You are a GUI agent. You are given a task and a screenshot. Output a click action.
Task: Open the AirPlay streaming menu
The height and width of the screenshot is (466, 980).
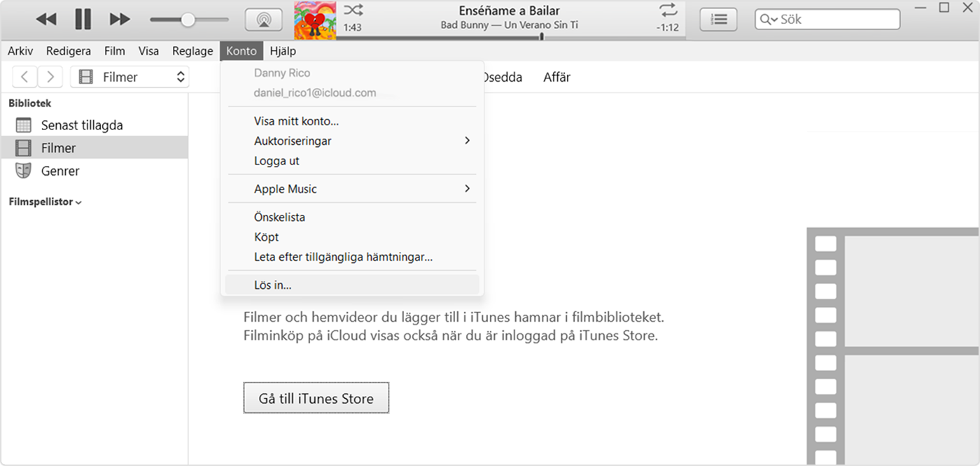click(x=262, y=19)
